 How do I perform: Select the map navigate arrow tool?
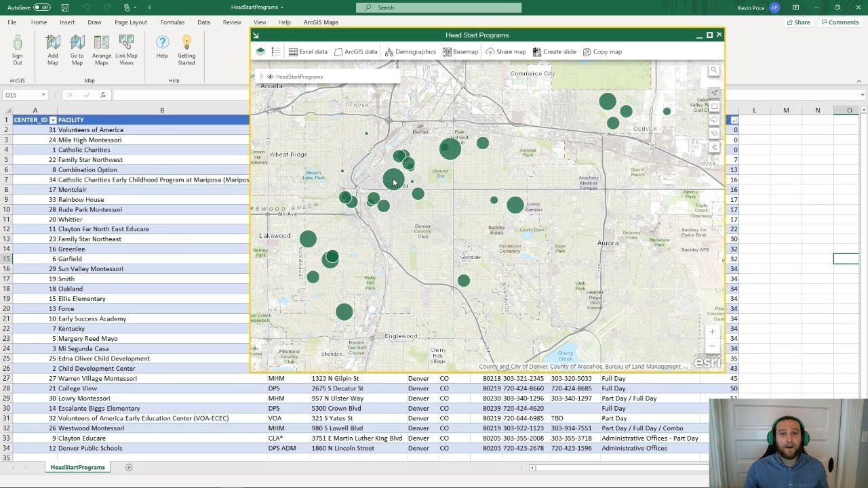coord(714,93)
